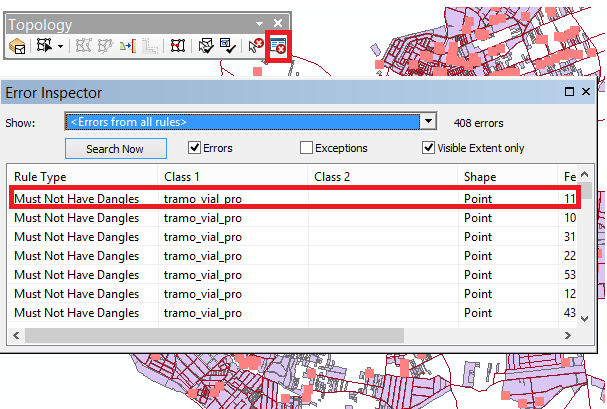
Task: Open Topology toolbar options arrow
Action: (x=259, y=24)
